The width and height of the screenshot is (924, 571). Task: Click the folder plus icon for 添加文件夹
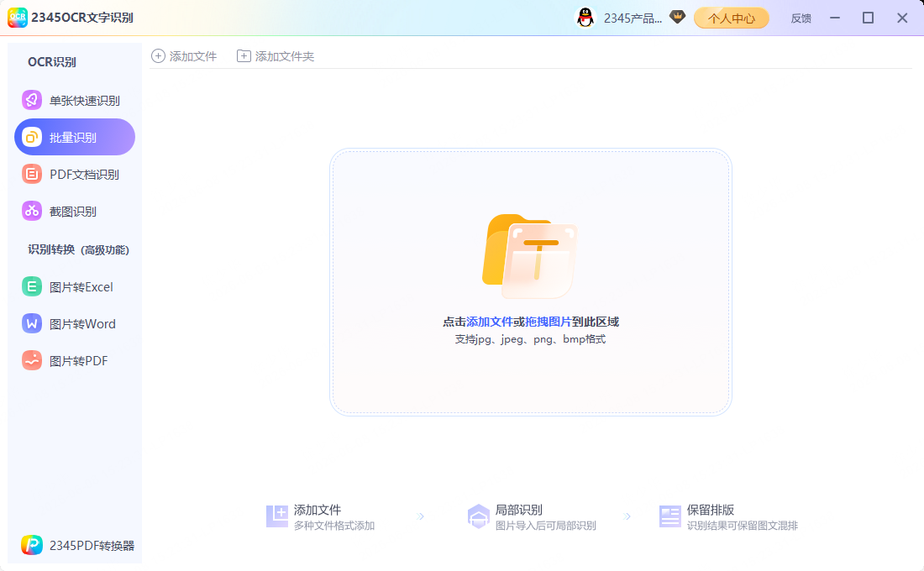coord(244,56)
